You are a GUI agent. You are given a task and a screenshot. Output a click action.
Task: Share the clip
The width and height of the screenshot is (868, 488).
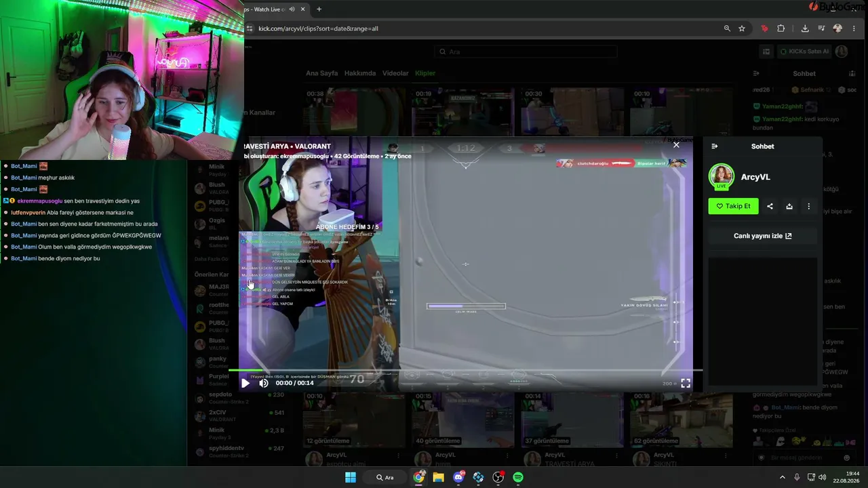point(770,206)
